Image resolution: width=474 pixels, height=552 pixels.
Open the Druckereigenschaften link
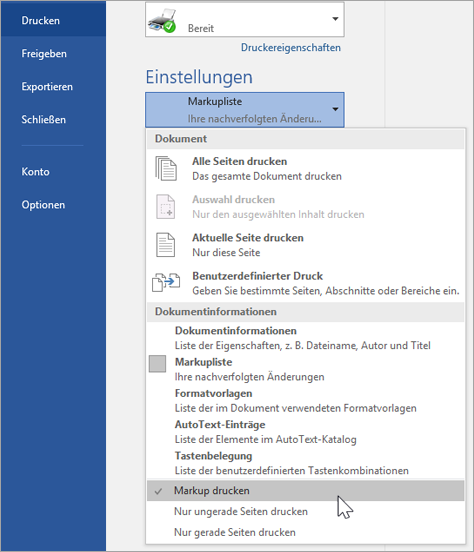pyautogui.click(x=291, y=48)
